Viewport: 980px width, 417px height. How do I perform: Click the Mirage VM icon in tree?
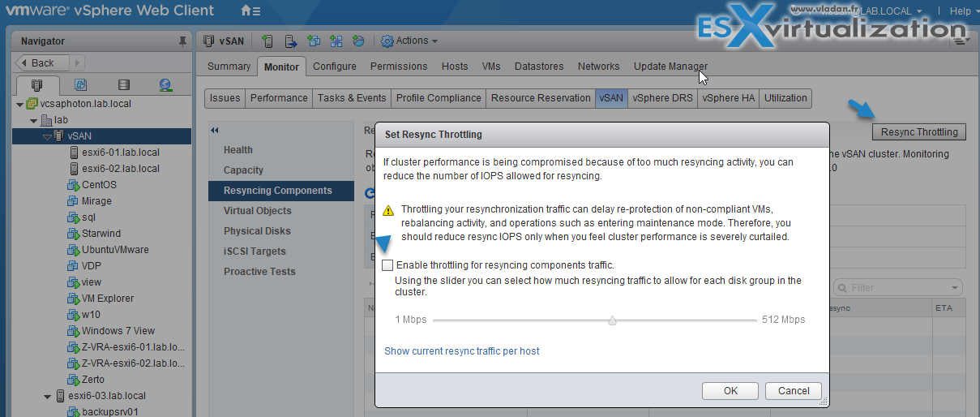74,201
